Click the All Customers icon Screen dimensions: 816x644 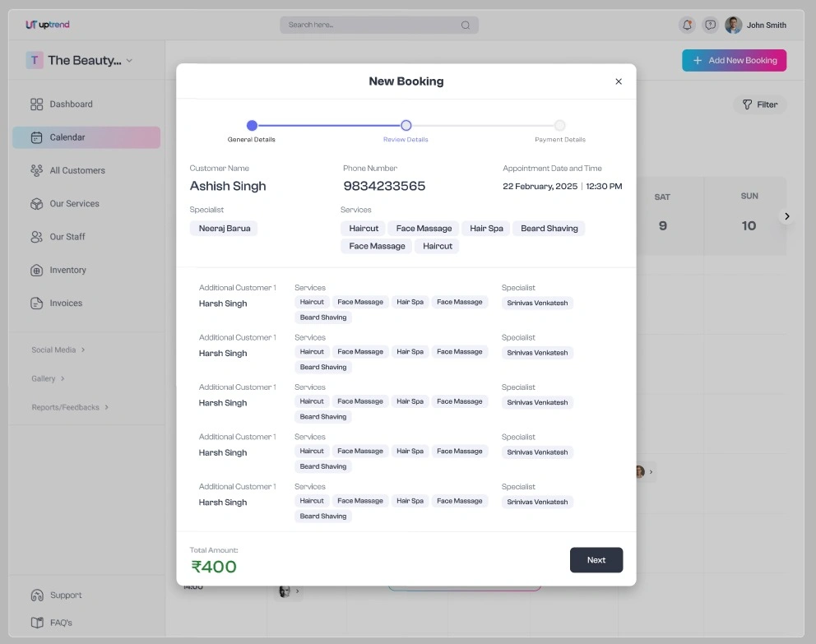coord(36,170)
